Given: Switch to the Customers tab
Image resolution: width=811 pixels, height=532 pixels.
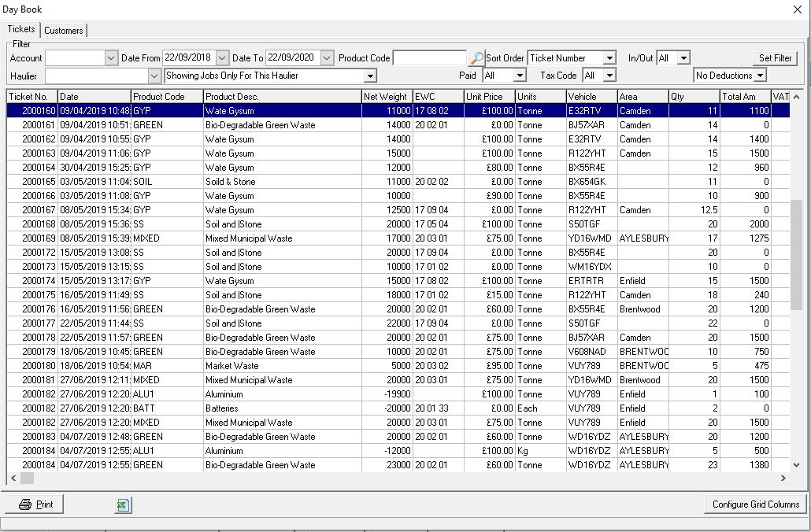Looking at the screenshot, I should [63, 30].
